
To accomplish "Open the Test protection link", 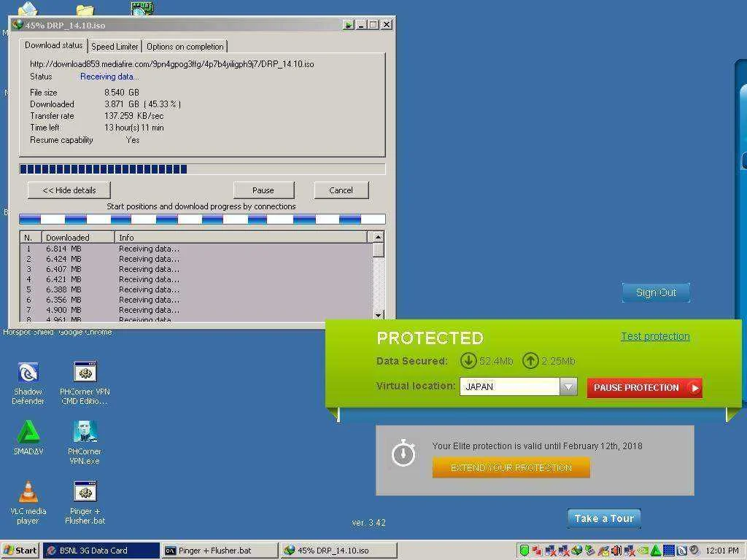I will (x=655, y=336).
